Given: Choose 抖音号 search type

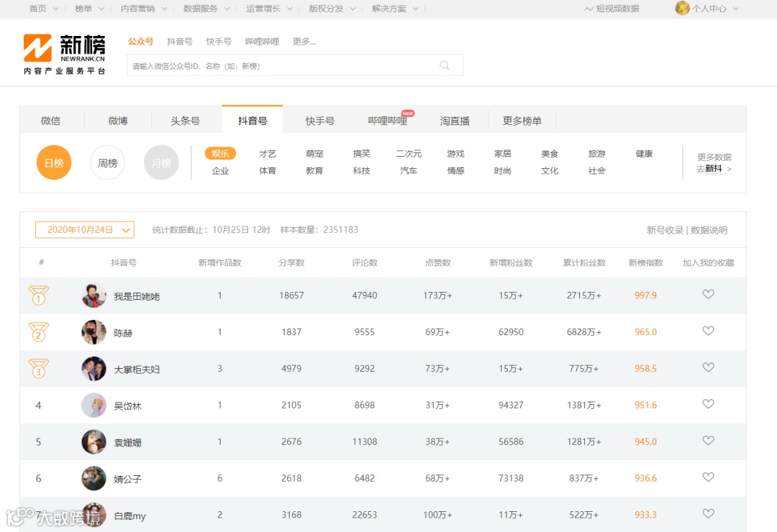Looking at the screenshot, I should coord(179,41).
